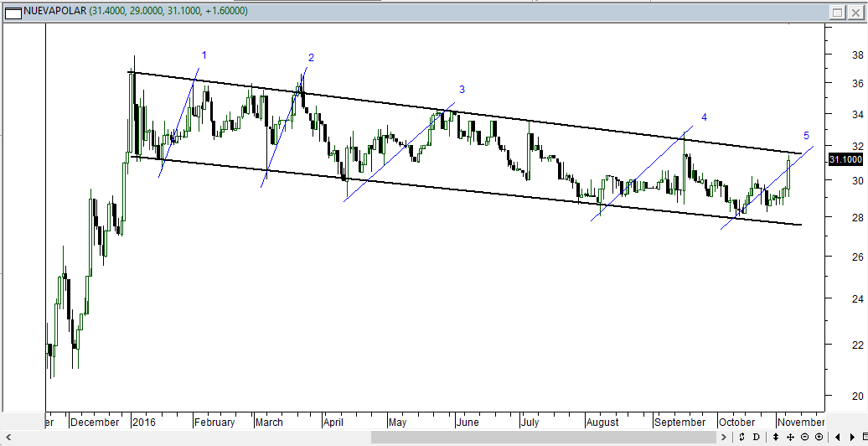
Task: Click the 2016 year label on the date axis
Action: pyautogui.click(x=144, y=423)
